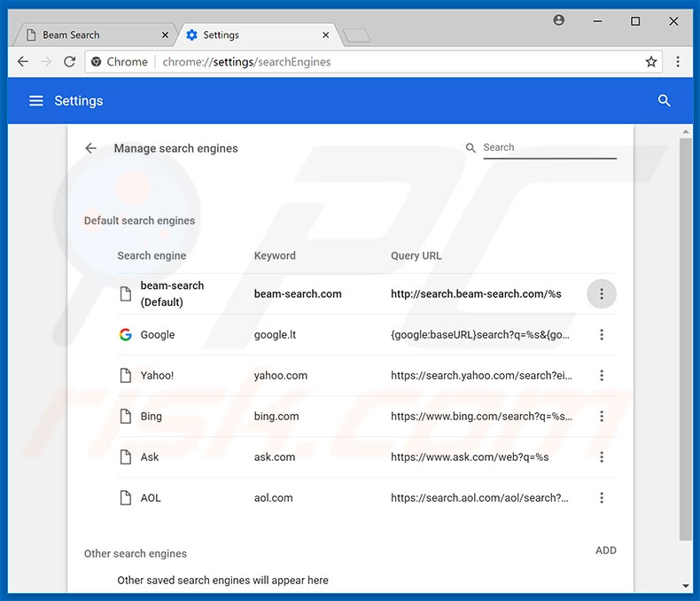Click the vertical scrollbar thumb
Image resolution: width=700 pixels, height=601 pixels.
[685, 340]
